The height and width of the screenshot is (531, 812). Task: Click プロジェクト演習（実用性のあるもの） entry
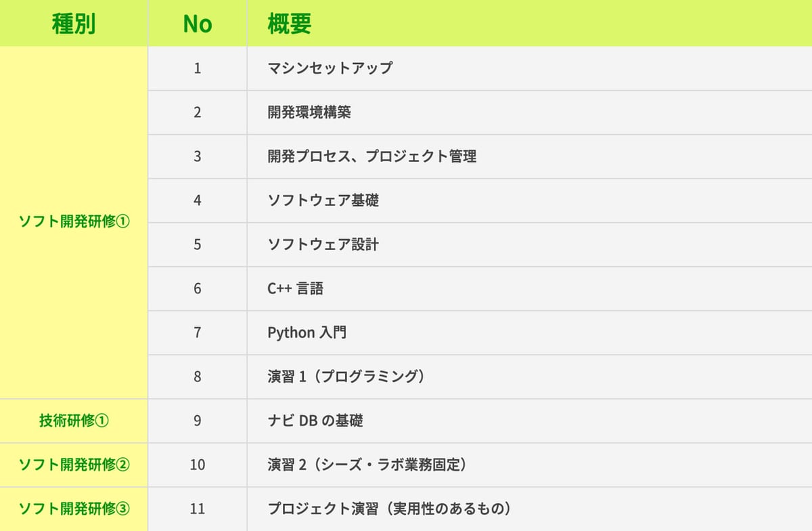point(388,509)
